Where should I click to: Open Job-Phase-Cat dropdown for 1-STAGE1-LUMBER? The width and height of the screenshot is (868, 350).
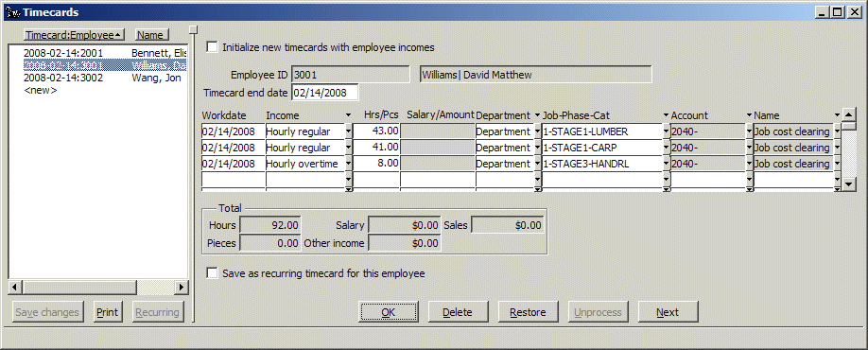coord(666,131)
